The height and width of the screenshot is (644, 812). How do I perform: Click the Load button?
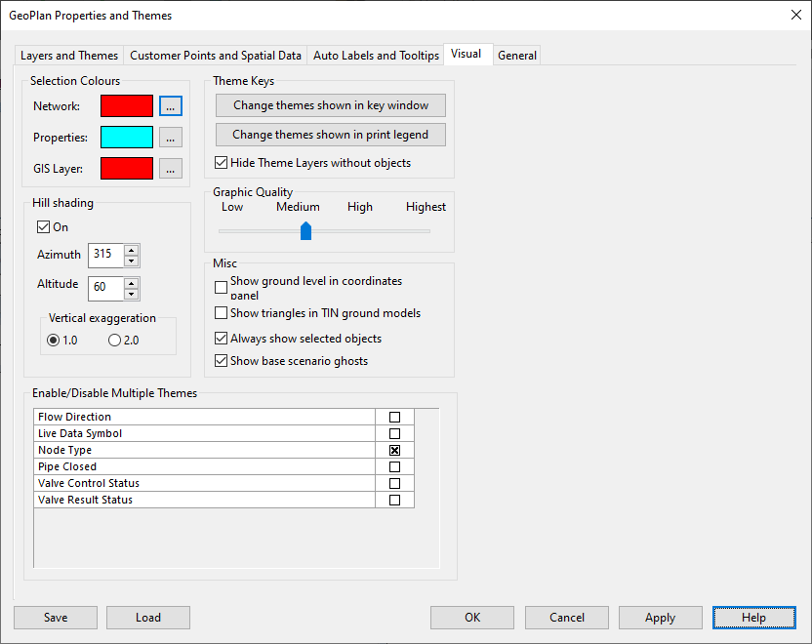[x=148, y=618]
